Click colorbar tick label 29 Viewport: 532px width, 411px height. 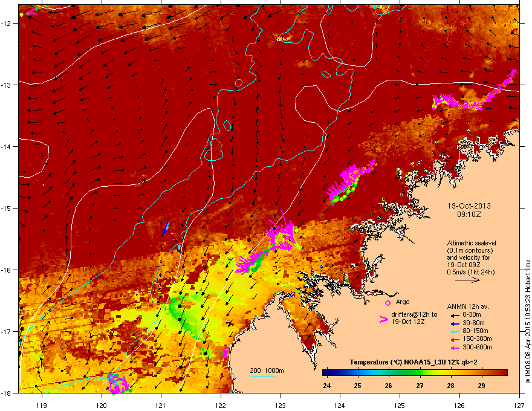click(x=481, y=386)
